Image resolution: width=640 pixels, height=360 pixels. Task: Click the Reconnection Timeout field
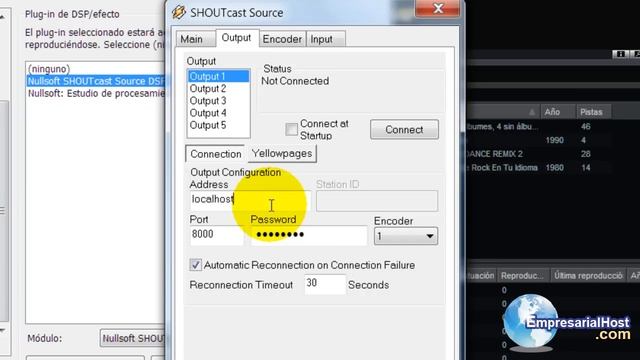[x=325, y=284]
